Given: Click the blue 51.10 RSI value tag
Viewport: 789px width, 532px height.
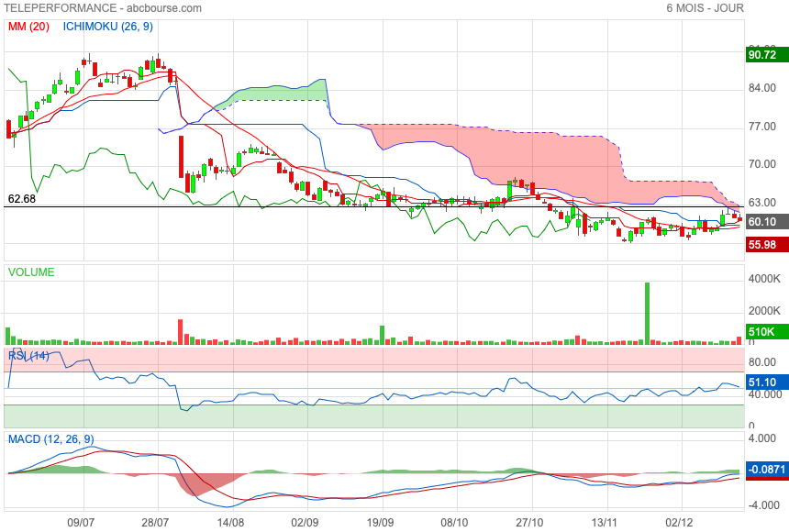Looking at the screenshot, I should pyautogui.click(x=767, y=382).
